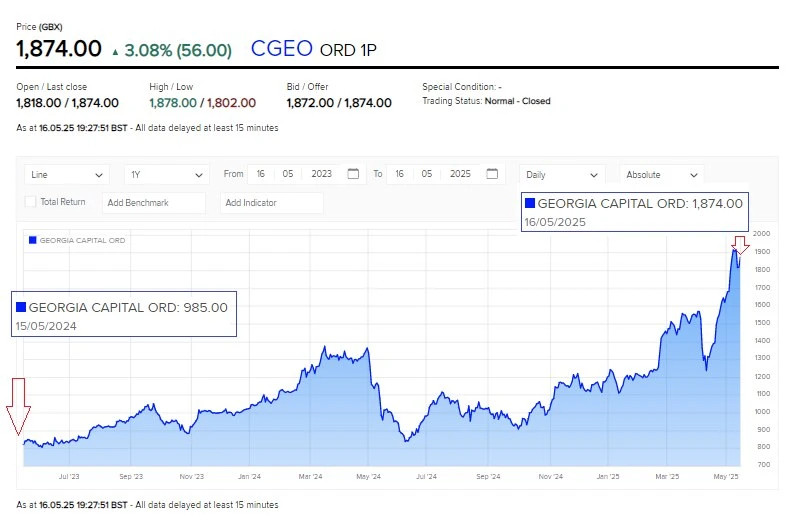Select the From day field 16

click(x=261, y=174)
